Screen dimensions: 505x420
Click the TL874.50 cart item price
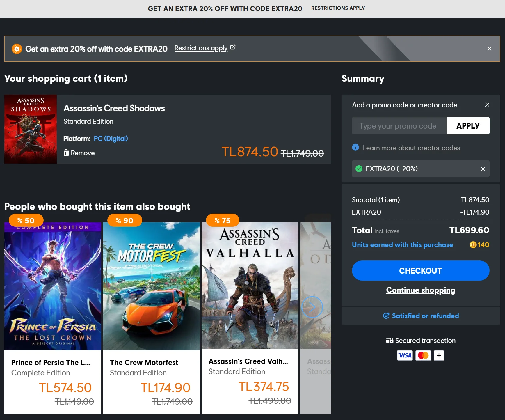click(250, 152)
